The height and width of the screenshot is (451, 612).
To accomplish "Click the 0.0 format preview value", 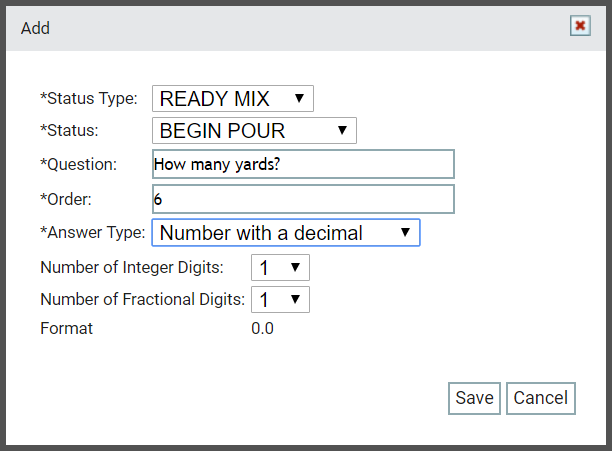I will tap(262, 328).
